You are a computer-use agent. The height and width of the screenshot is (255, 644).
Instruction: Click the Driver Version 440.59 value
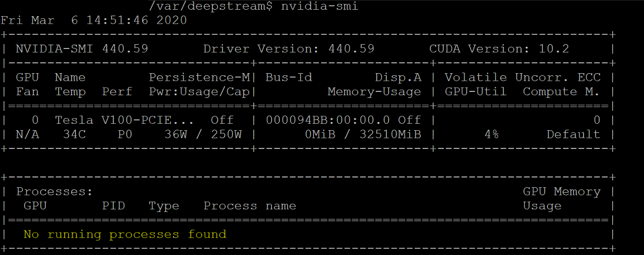351,49
